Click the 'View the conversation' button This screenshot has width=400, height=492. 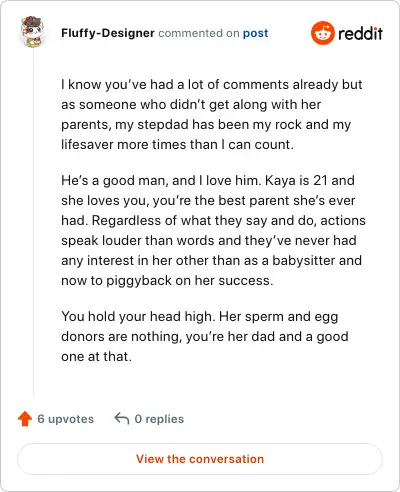[x=200, y=459]
